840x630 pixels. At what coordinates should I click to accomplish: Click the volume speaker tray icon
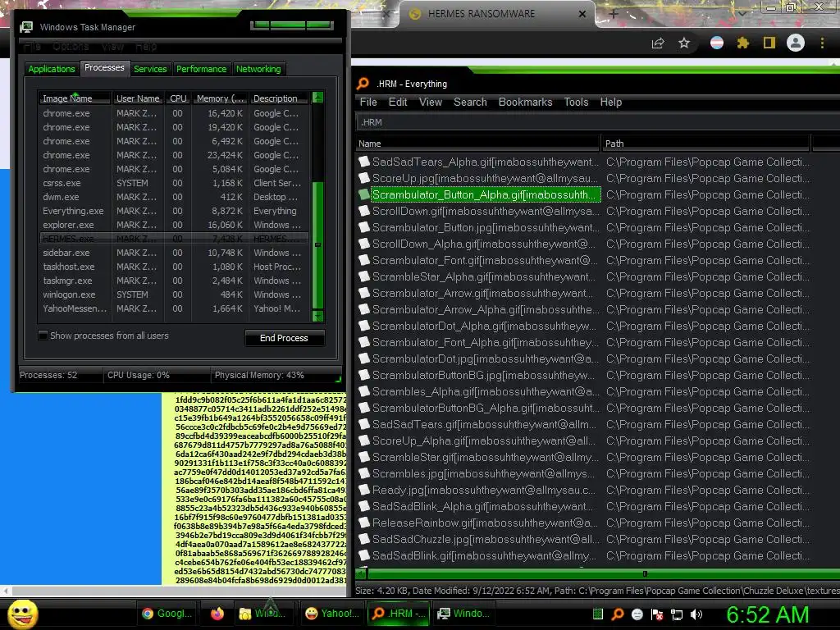pos(696,614)
